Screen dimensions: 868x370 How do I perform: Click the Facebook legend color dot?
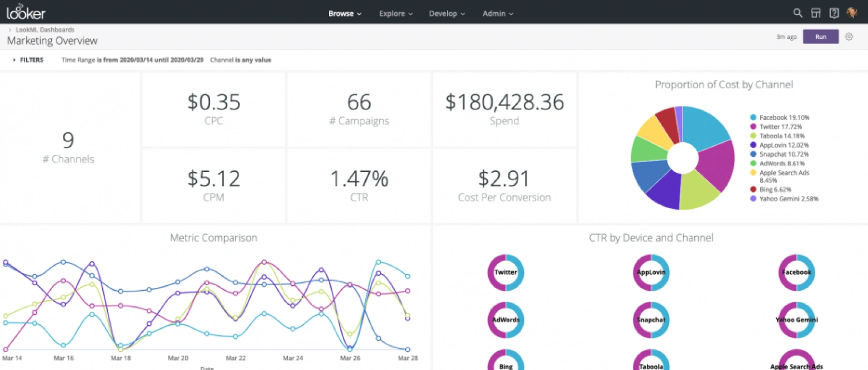click(x=753, y=118)
